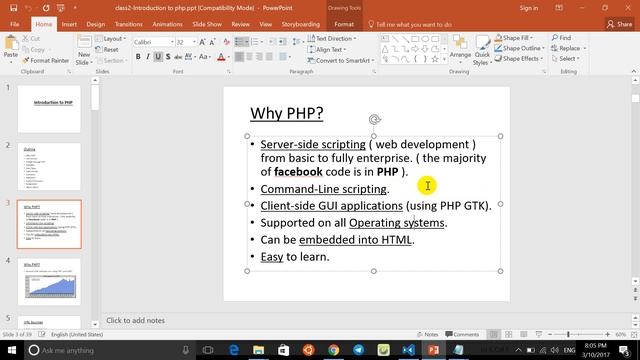Open the Calibri font name dropdown
This screenshot has width=640, height=360.
pos(172,42)
